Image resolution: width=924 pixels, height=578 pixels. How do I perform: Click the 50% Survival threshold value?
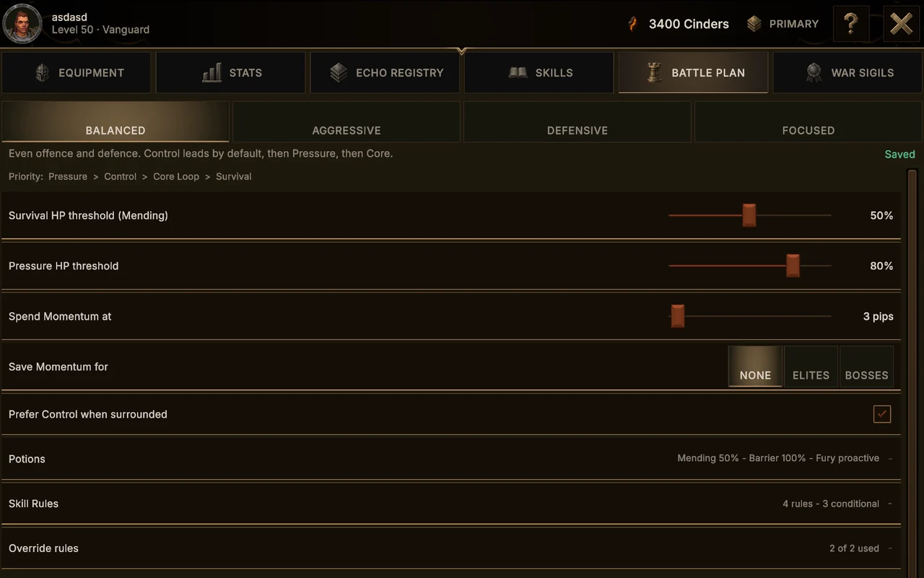[x=881, y=215]
